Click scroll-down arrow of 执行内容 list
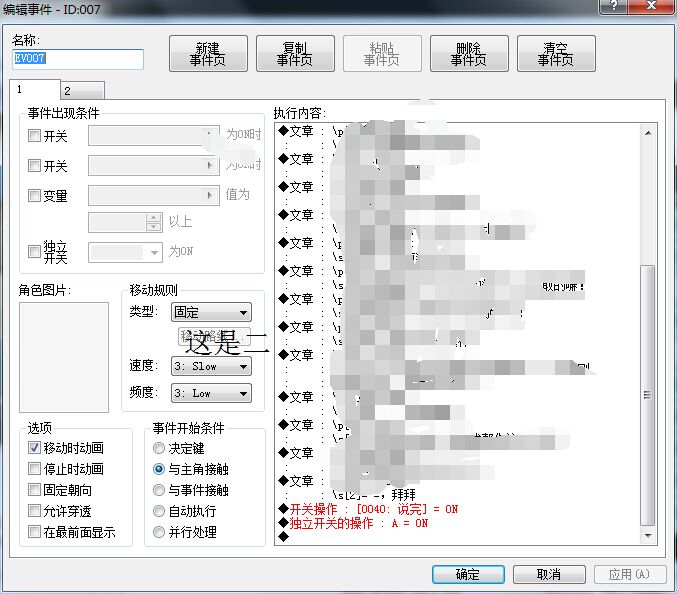 coord(648,535)
